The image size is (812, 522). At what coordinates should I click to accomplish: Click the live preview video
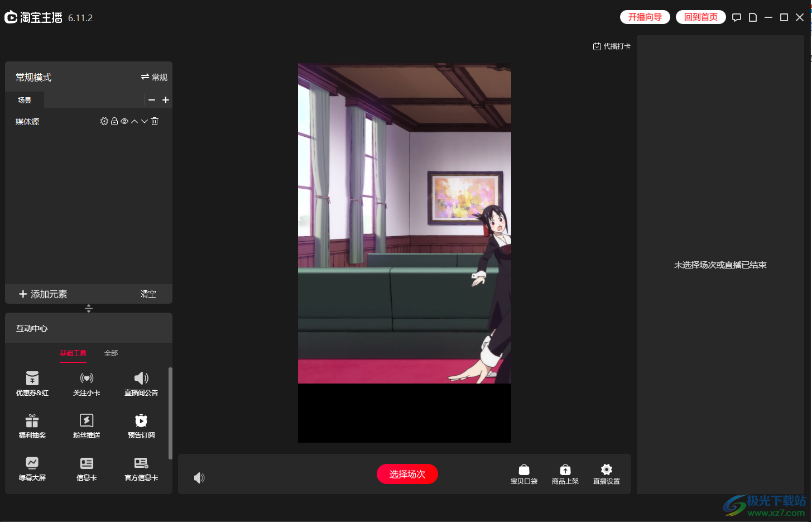click(405, 253)
